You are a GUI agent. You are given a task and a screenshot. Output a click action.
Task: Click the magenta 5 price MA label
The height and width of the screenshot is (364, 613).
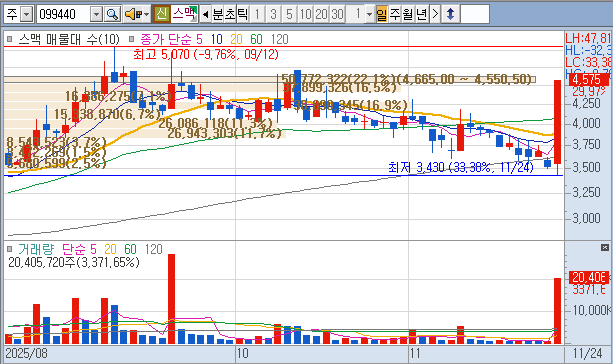pyautogui.click(x=199, y=39)
